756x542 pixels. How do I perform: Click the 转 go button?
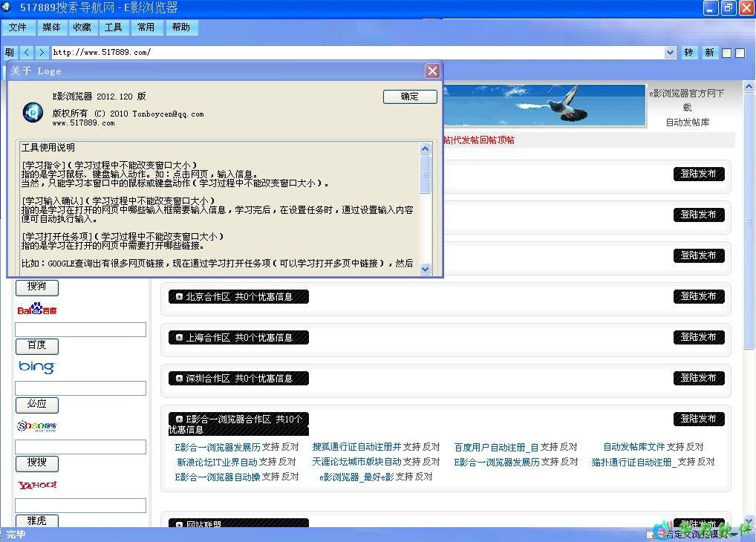(x=688, y=52)
